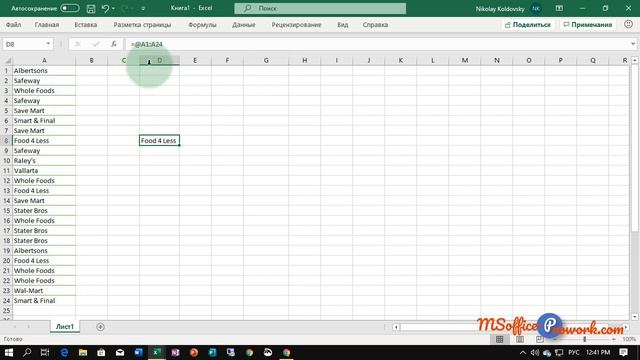Click the vertical scrollbar up arrow
Image resolution: width=640 pixels, height=360 pixels.
[x=635, y=60]
